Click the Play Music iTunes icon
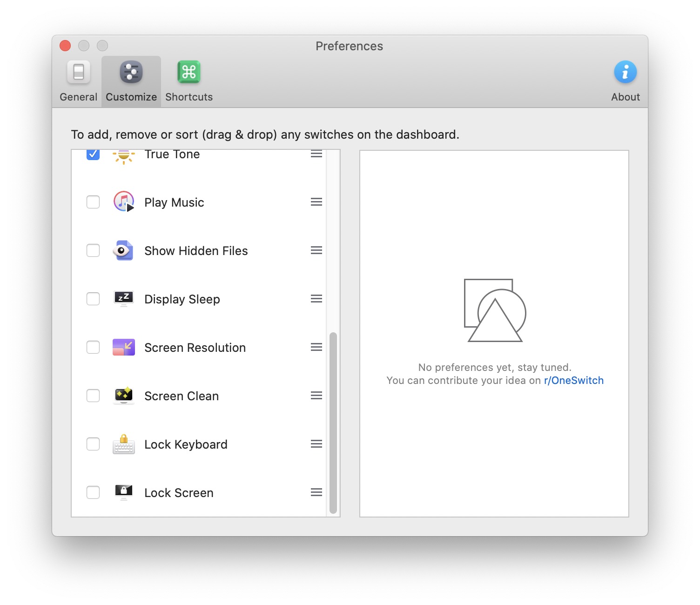 [x=123, y=202]
